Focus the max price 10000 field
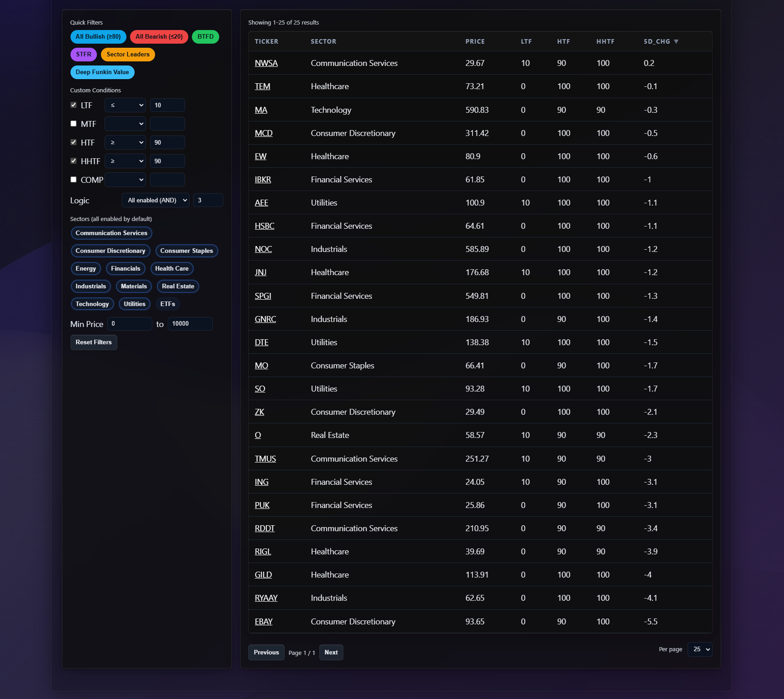The image size is (784, 699). (190, 324)
